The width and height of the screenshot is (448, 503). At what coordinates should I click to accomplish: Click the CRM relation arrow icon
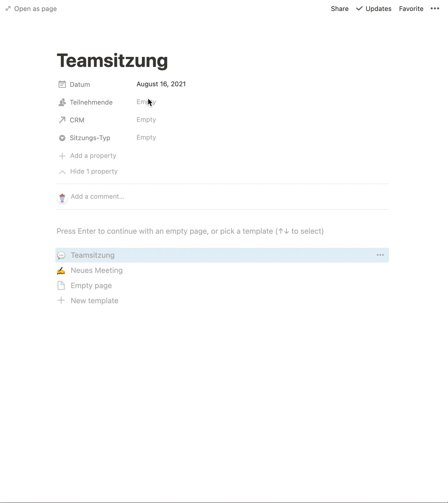(x=62, y=120)
